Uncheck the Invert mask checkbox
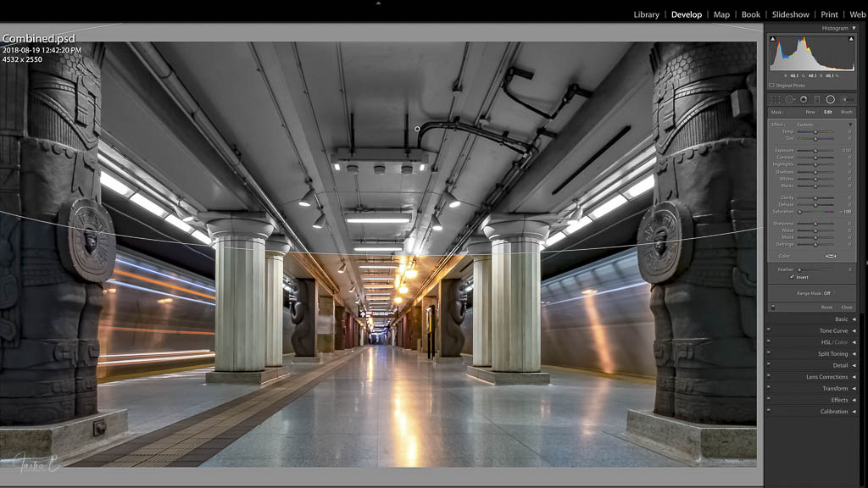This screenshot has height=488, width=868. tap(793, 277)
